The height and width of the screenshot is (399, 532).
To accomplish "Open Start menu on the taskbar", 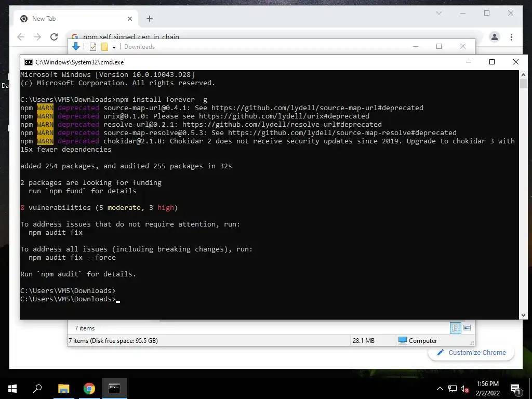I will point(12,389).
